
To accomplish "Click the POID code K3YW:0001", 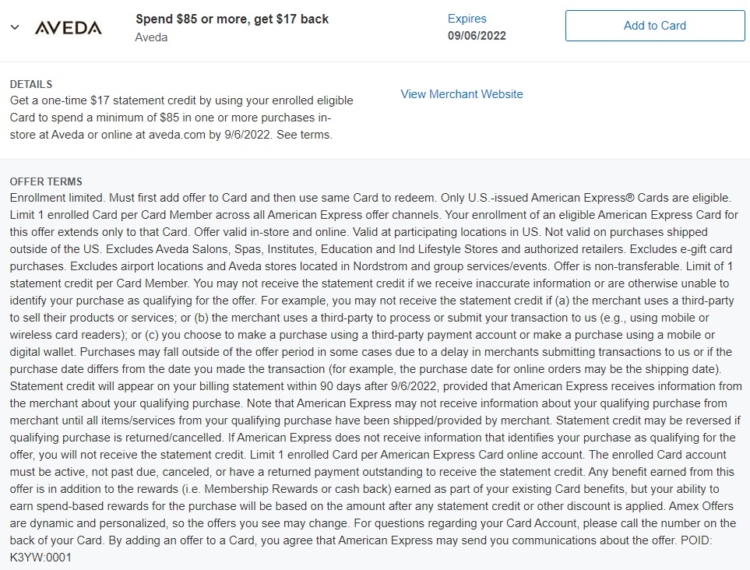I will 41,558.
